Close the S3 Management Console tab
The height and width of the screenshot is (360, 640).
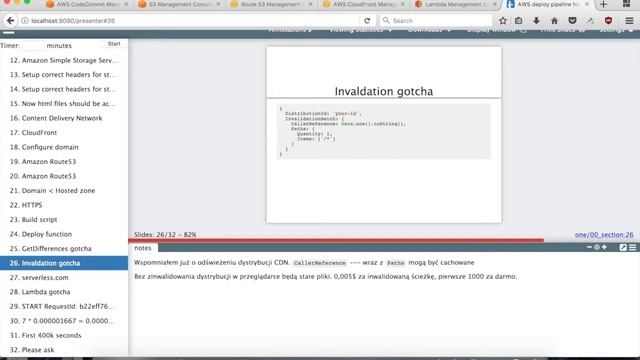point(218,4)
